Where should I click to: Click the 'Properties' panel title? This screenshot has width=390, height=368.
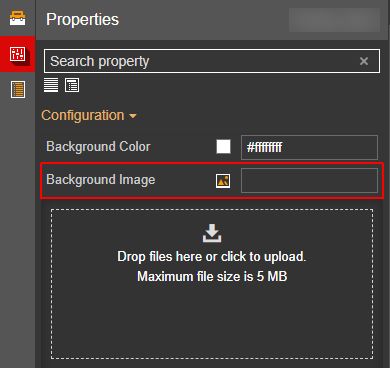82,19
